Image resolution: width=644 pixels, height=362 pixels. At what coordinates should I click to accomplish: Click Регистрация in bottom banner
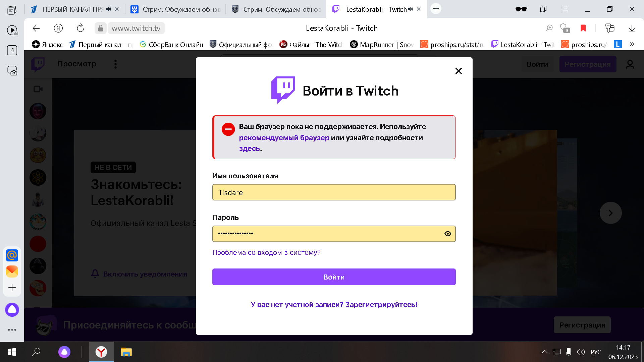[582, 325]
